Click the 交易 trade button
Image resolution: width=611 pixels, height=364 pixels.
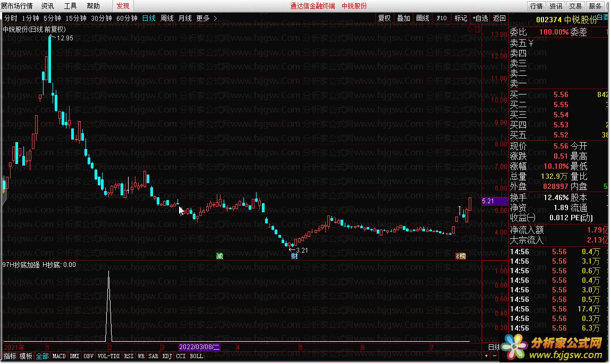click(x=575, y=6)
